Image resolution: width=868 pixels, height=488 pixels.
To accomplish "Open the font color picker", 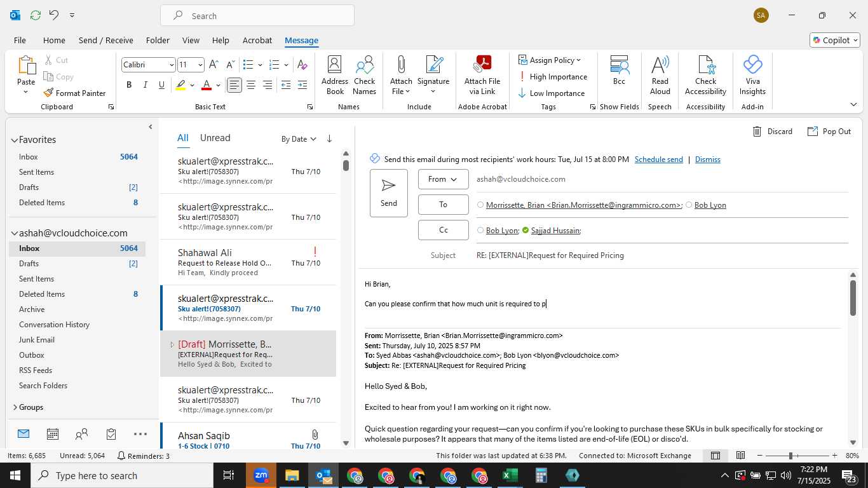I will 218,85.
